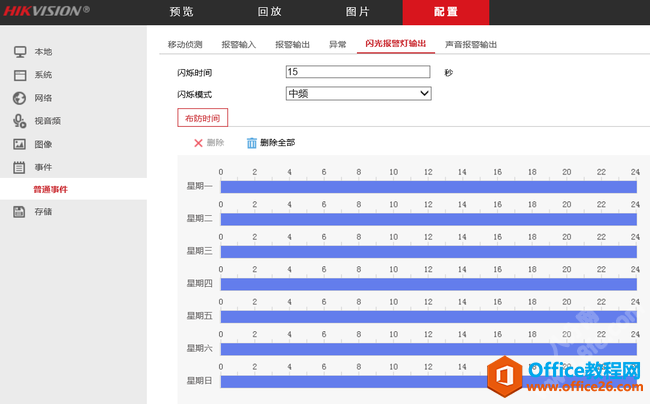Click the red X 删除 icon
The width and height of the screenshot is (650, 404).
[198, 143]
